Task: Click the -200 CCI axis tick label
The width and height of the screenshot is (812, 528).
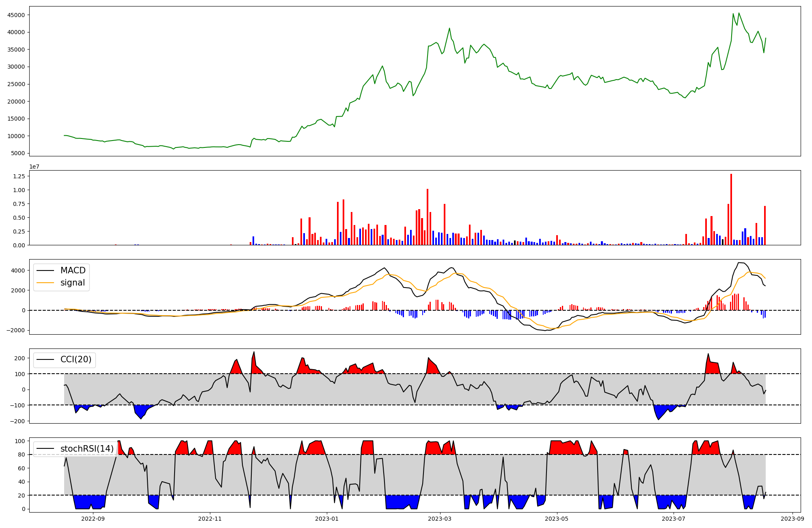Action: click(17, 421)
